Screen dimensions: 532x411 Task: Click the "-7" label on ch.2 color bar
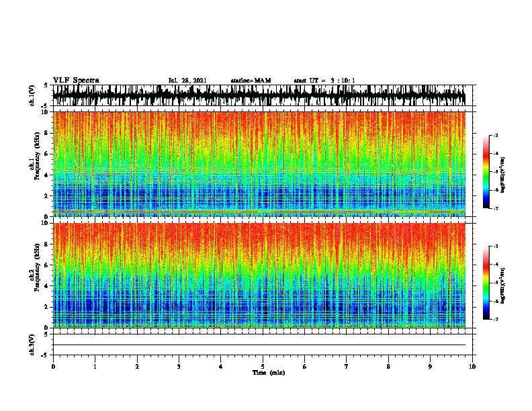click(496, 319)
